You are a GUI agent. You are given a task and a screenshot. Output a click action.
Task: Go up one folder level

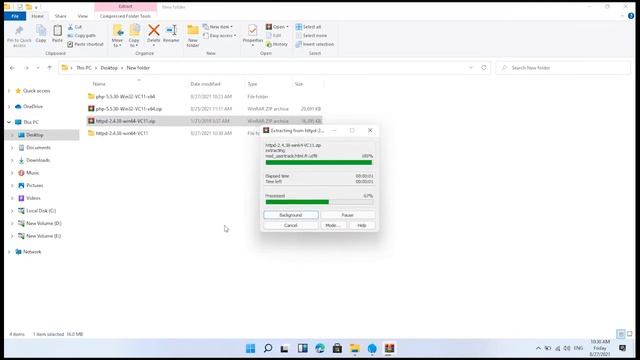49,68
